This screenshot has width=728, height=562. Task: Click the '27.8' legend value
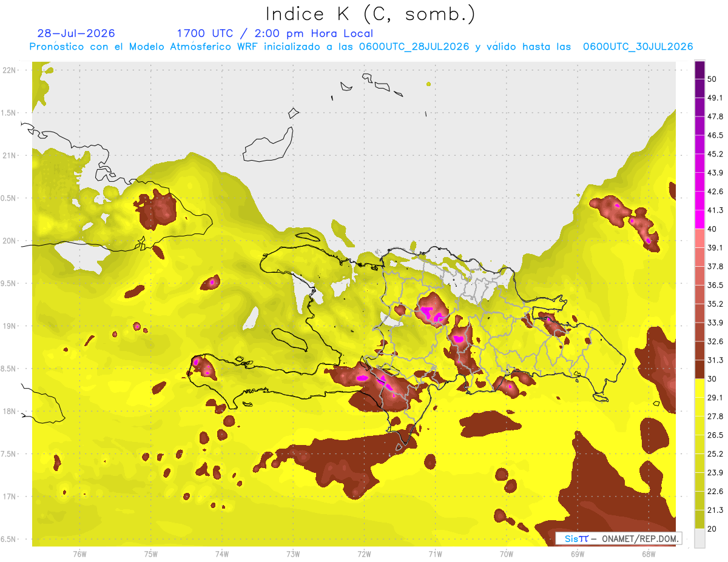pyautogui.click(x=715, y=416)
